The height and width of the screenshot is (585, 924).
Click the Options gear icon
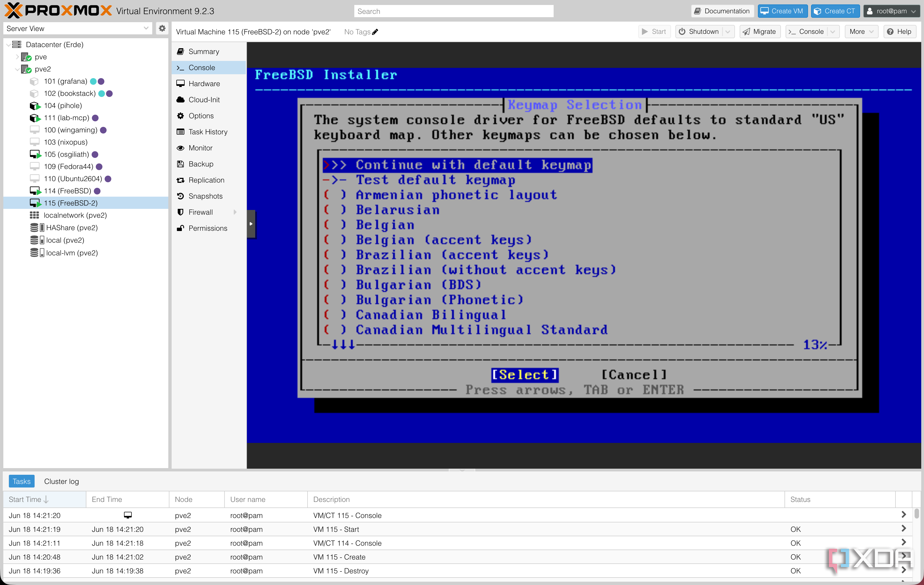pyautogui.click(x=180, y=116)
